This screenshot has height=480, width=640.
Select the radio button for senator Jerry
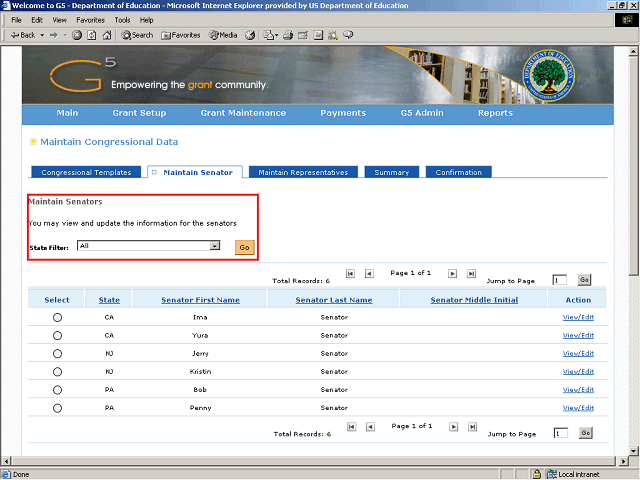coord(57,353)
